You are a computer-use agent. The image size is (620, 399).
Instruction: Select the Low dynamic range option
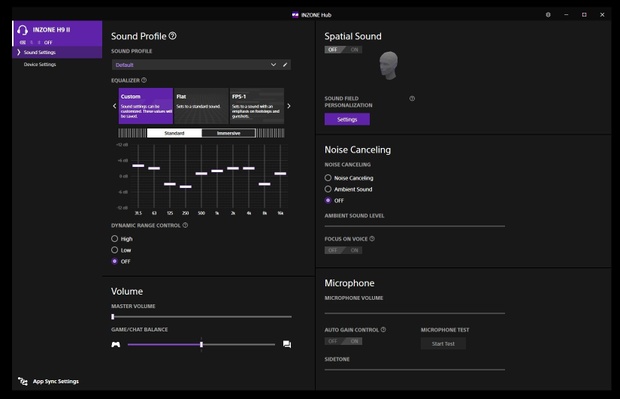(115, 250)
